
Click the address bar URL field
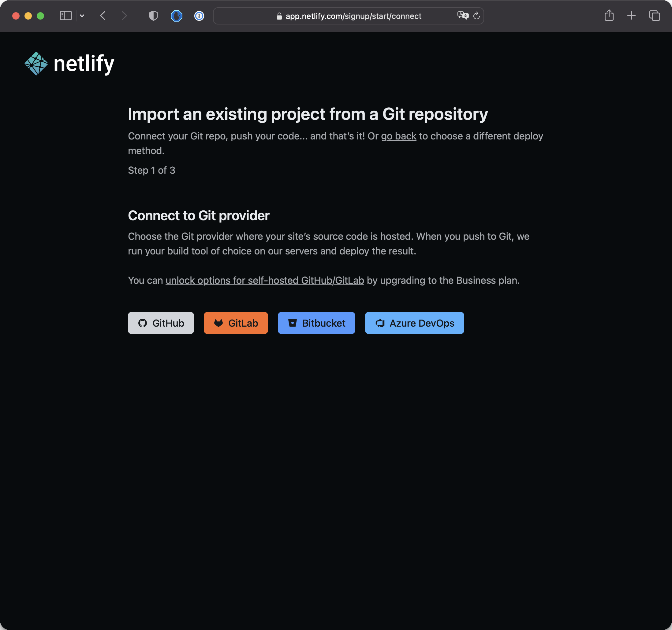coord(353,16)
